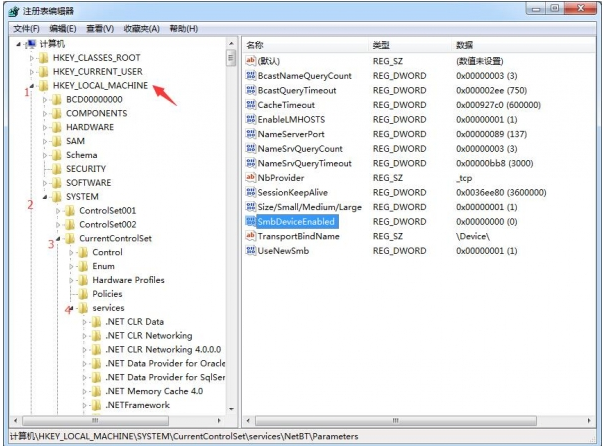Click the string icon beside TransportBindName
The image size is (602, 446).
(250, 236)
